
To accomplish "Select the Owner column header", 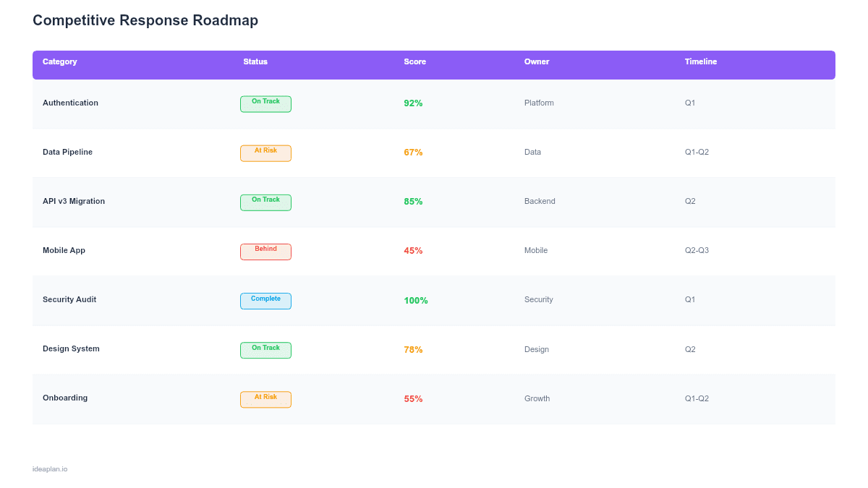I will click(536, 62).
